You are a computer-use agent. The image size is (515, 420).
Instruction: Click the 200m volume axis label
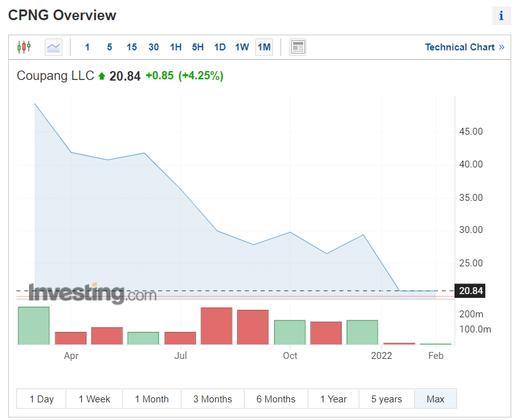point(471,314)
